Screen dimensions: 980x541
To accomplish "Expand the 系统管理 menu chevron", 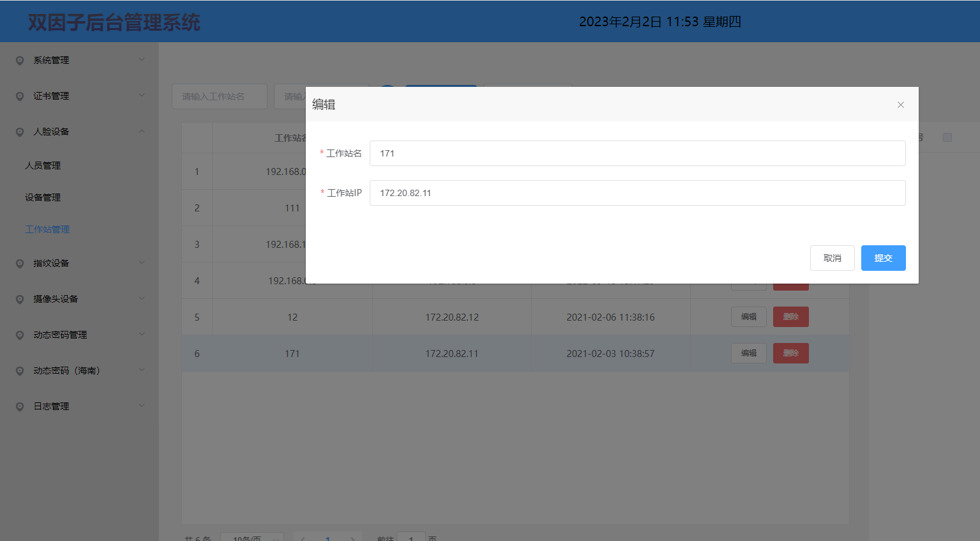I will 142,59.
